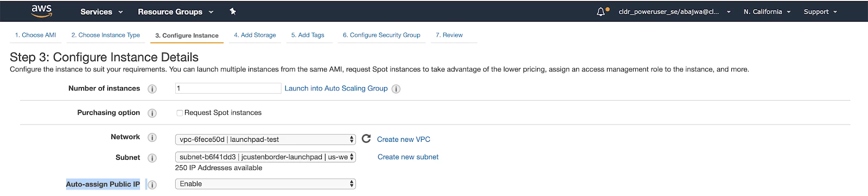Click Create new subnet link
The width and height of the screenshot is (868, 196).
tap(408, 157)
